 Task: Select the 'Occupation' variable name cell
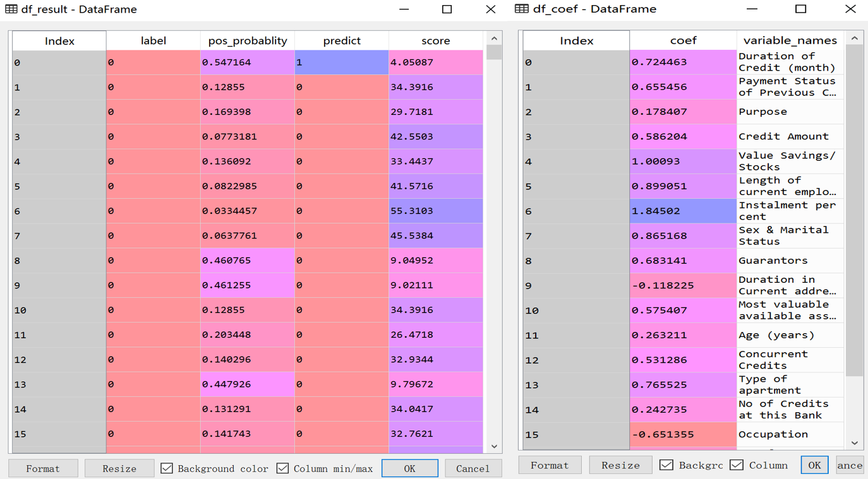pyautogui.click(x=790, y=434)
